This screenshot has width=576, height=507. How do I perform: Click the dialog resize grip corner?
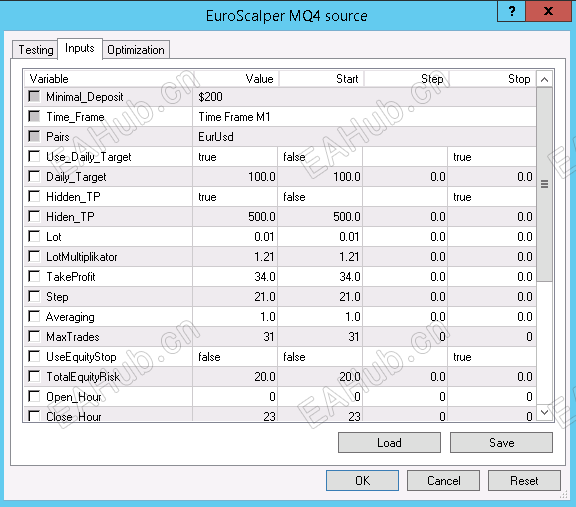(564, 495)
